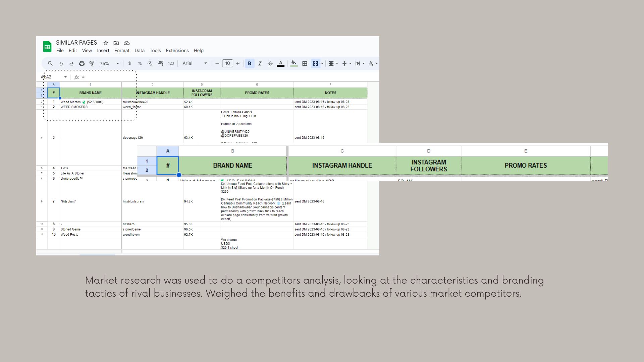Toggle italic formatting

pos(260,63)
